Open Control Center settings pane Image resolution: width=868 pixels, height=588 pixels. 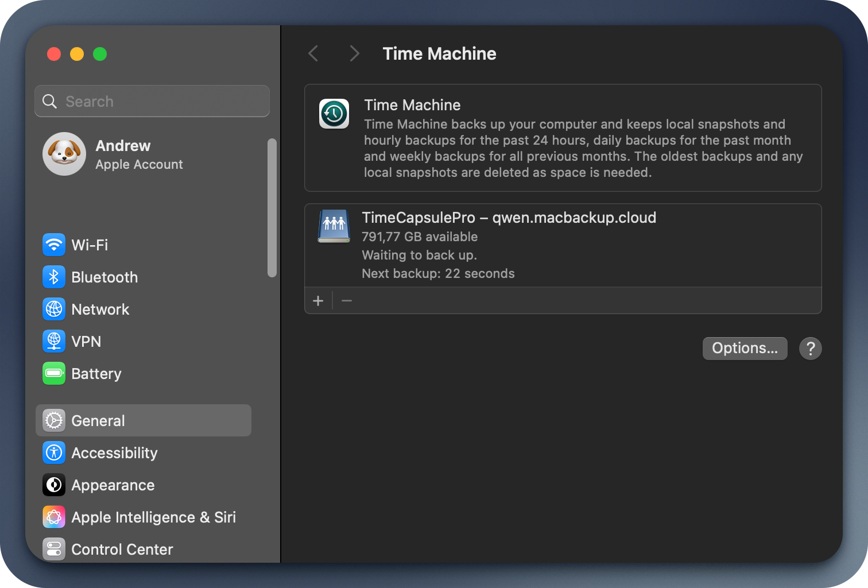[144, 550]
